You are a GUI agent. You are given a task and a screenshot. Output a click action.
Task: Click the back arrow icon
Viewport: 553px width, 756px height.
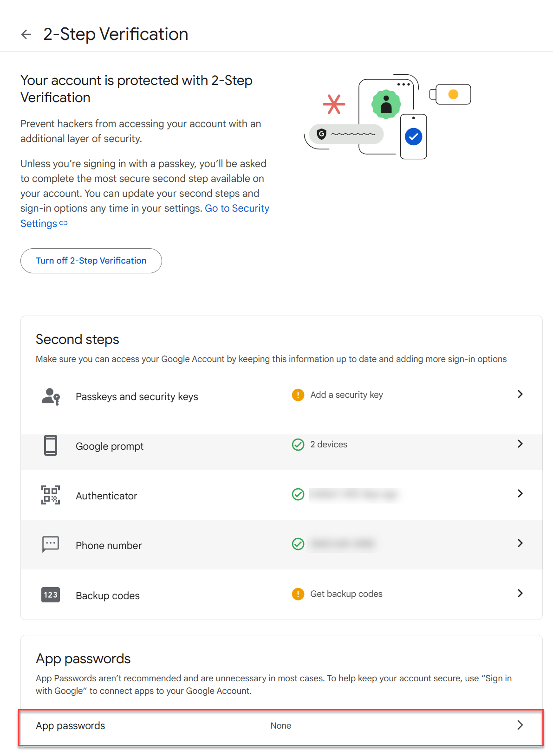pyautogui.click(x=26, y=34)
